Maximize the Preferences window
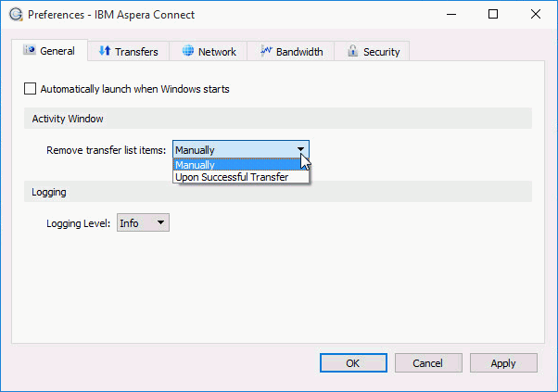This screenshot has width=558, height=392. pos(493,15)
